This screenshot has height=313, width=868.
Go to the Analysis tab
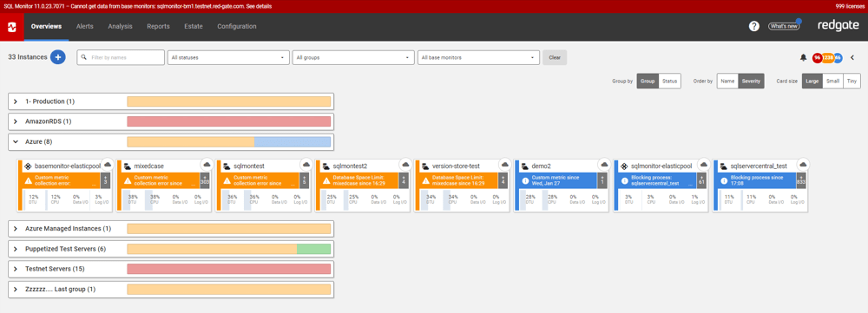click(120, 27)
